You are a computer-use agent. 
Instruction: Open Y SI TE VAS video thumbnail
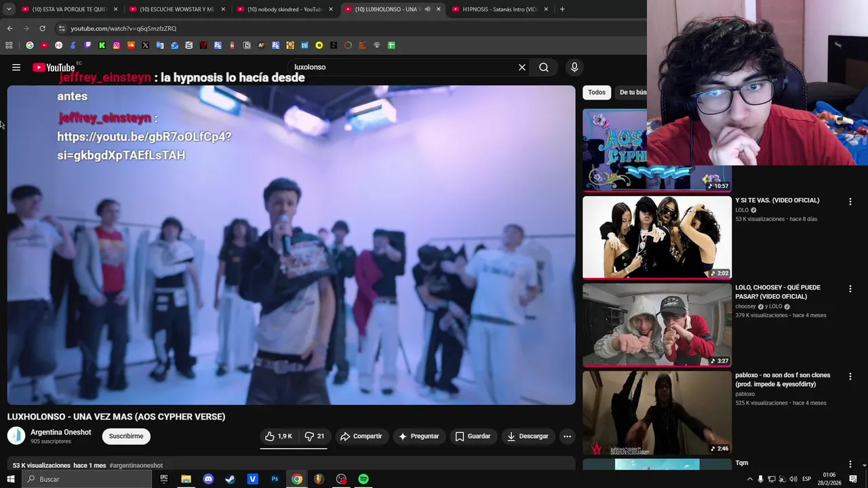click(657, 237)
